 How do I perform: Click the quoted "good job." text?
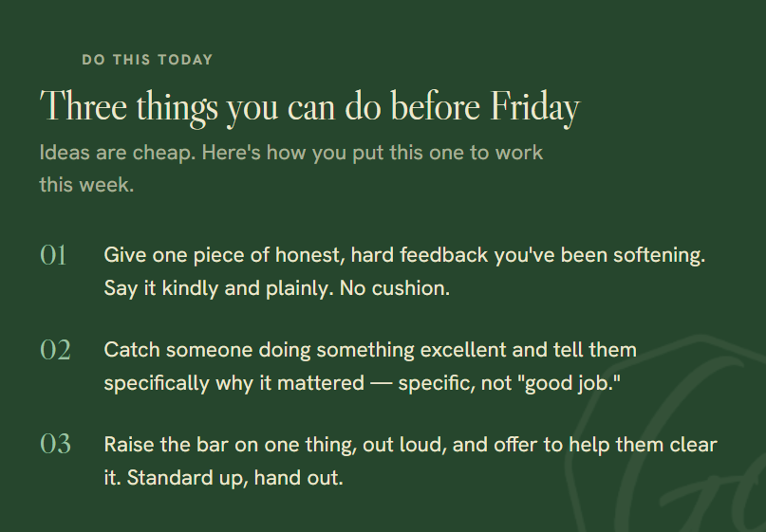point(572,383)
